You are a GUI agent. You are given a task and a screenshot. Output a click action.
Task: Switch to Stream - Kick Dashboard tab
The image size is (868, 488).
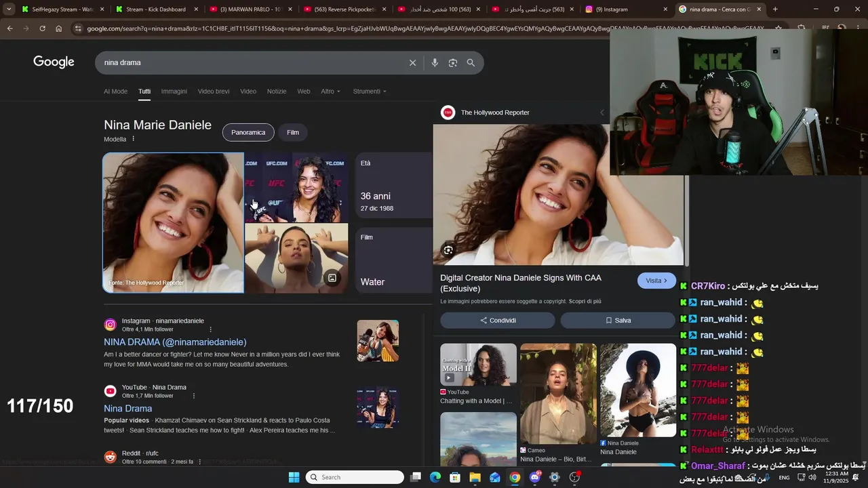pyautogui.click(x=157, y=9)
